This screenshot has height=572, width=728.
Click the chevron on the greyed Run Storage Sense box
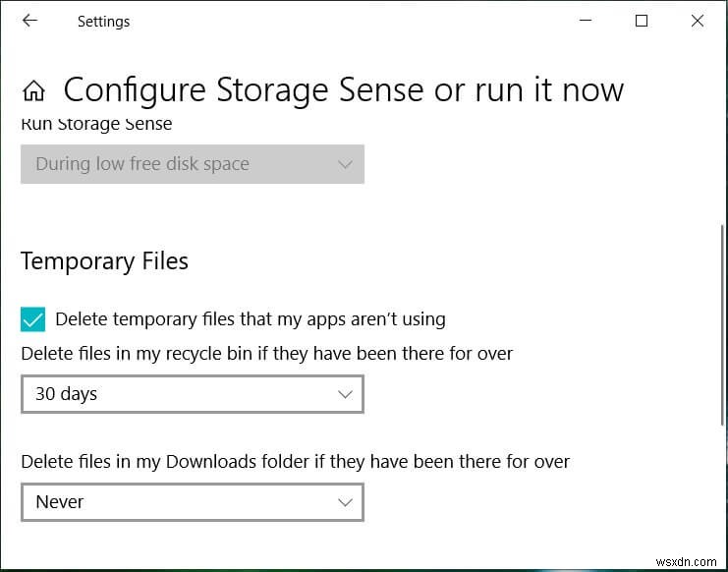[x=345, y=164]
